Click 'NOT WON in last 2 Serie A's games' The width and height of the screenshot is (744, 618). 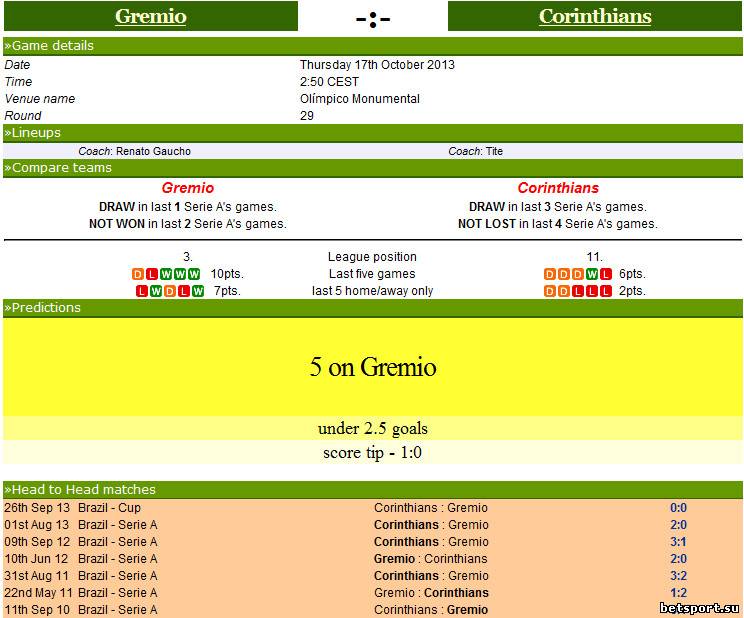(188, 224)
